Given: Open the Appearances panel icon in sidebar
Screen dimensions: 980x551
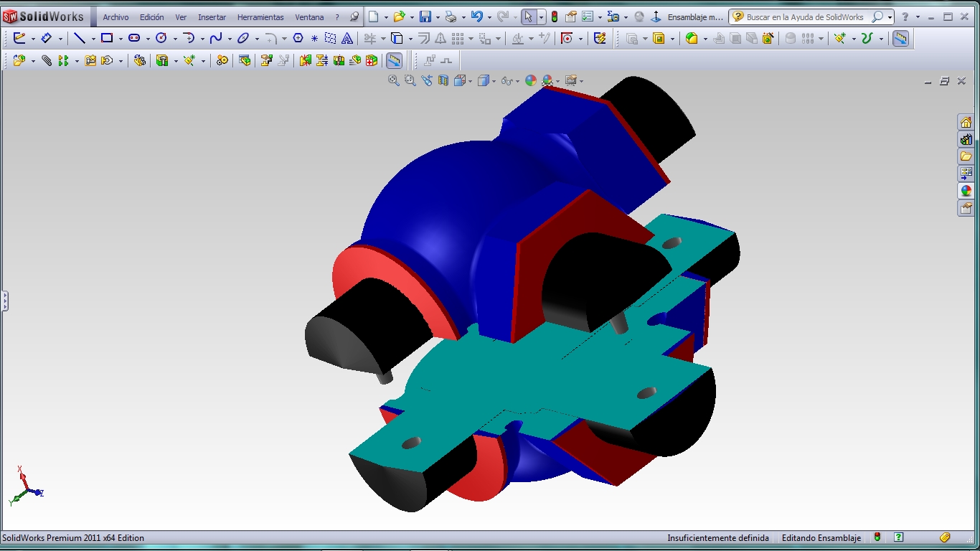Looking at the screenshot, I should coord(966,191).
